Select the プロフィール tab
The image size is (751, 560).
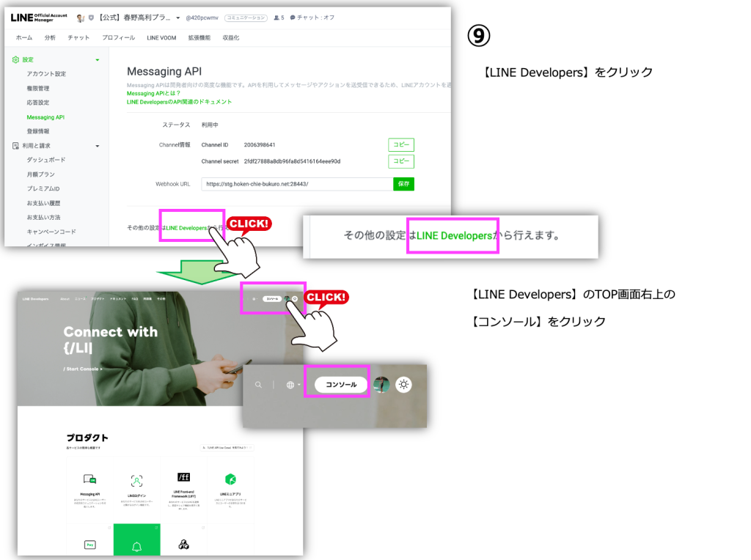[x=118, y=38]
